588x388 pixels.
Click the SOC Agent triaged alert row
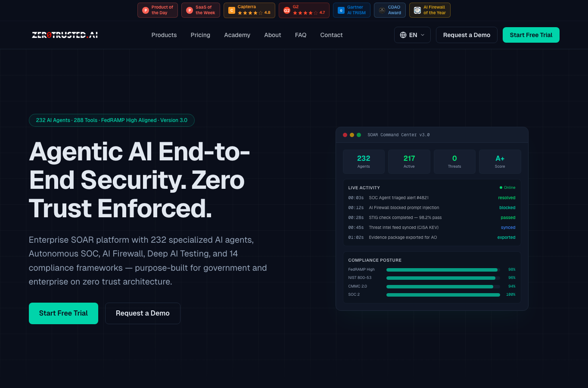tap(432, 198)
